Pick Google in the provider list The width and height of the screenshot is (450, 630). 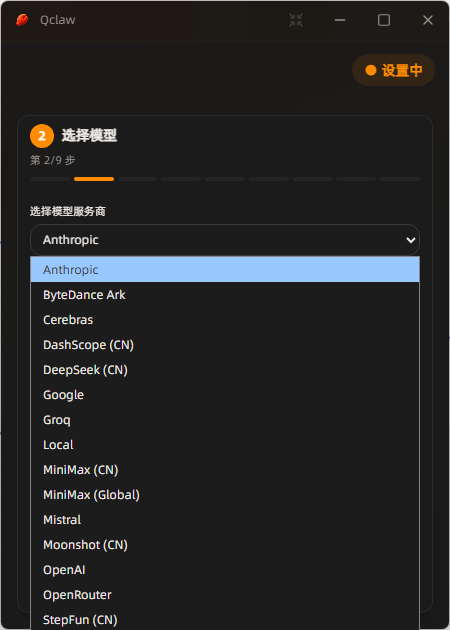point(225,395)
